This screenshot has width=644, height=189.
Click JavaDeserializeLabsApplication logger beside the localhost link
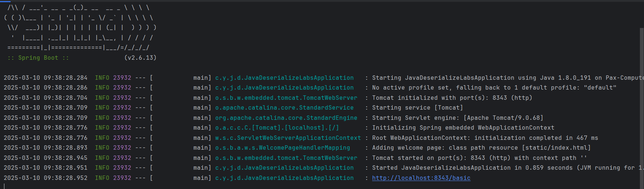coord(284,178)
